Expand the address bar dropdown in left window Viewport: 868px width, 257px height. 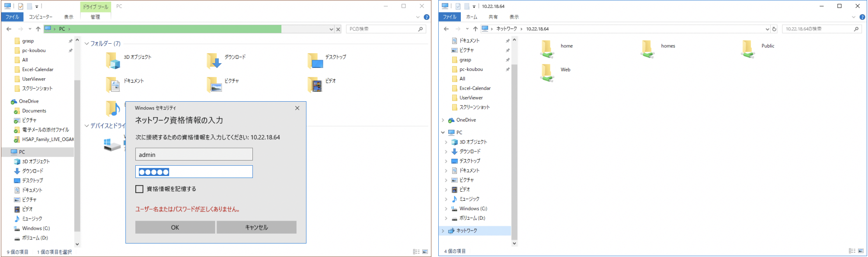coord(332,29)
